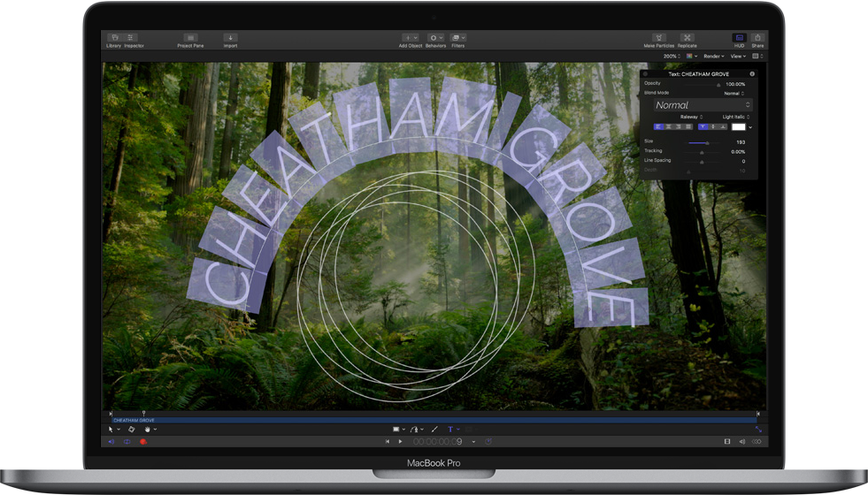Click the Inspector toolbar icon
868x495 pixels.
(x=132, y=39)
